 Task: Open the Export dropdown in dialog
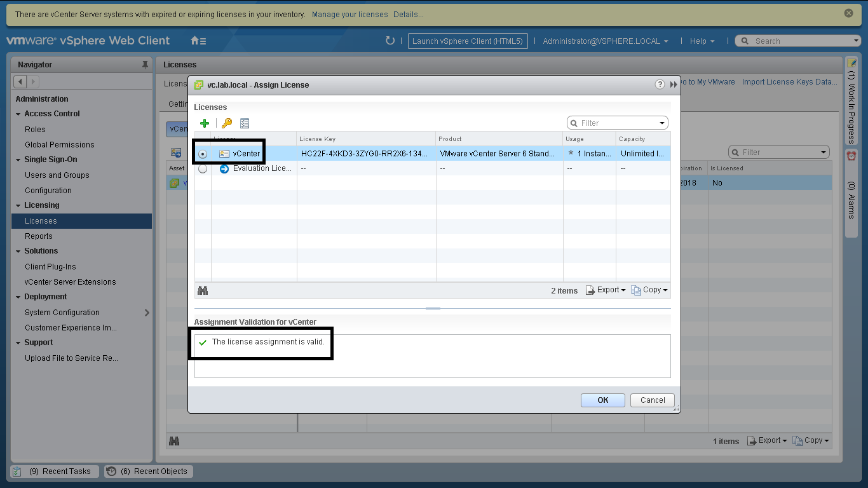(x=606, y=290)
